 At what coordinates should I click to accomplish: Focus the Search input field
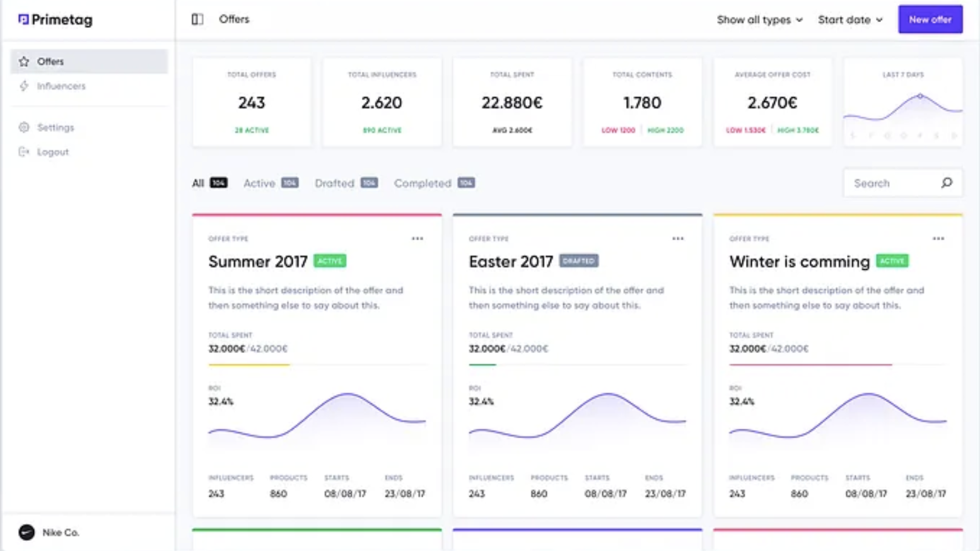pyautogui.click(x=902, y=183)
